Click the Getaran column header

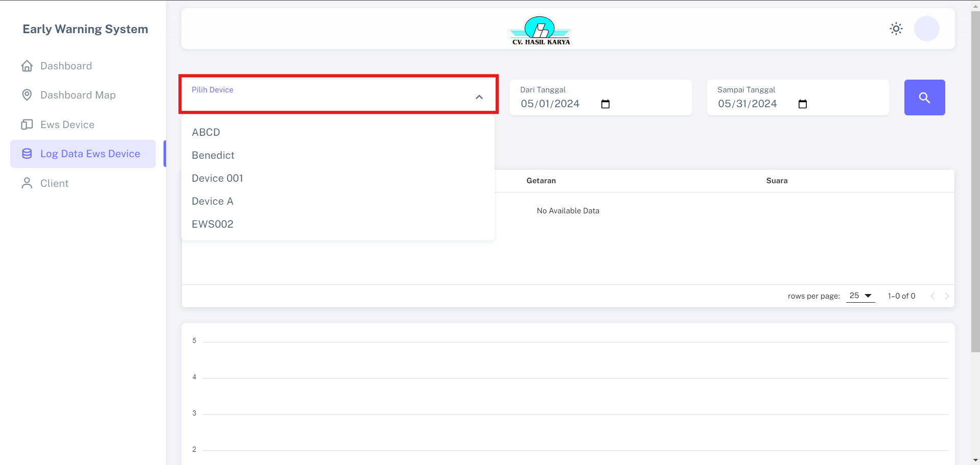541,181
